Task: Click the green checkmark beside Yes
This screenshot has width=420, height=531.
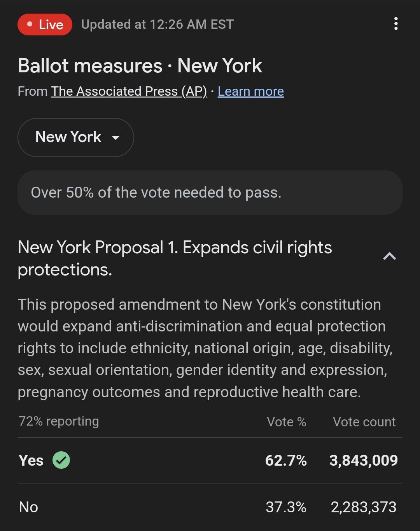Action: click(x=61, y=460)
